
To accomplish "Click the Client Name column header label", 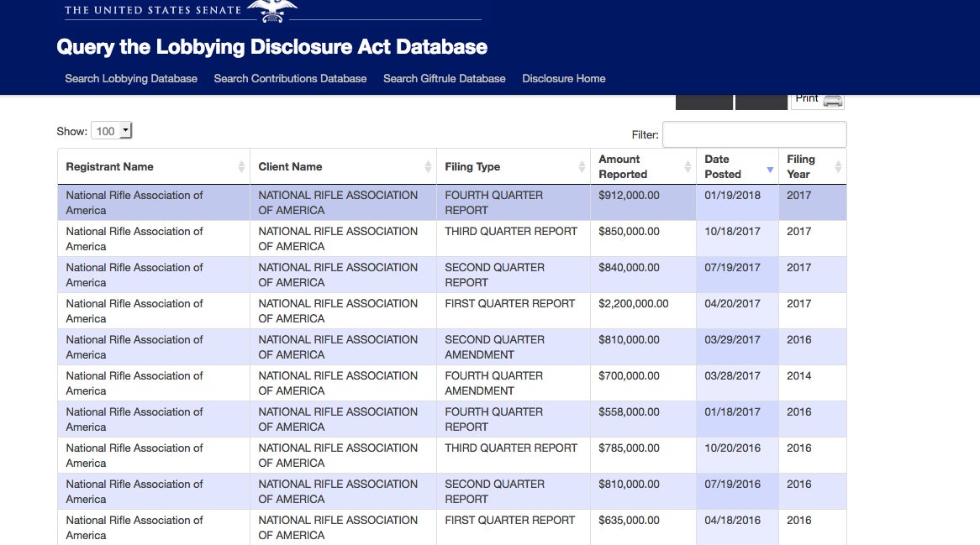I will click(x=290, y=167).
